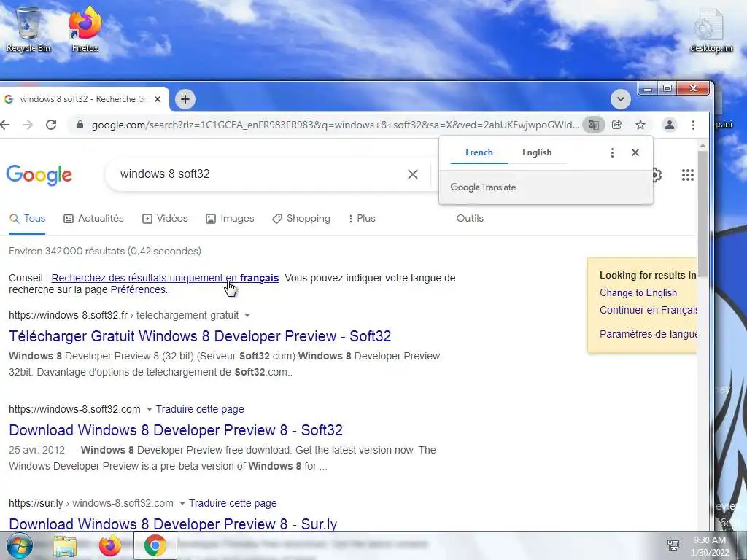747x560 pixels.
Task: Click Continuer en Français link
Action: 648,310
